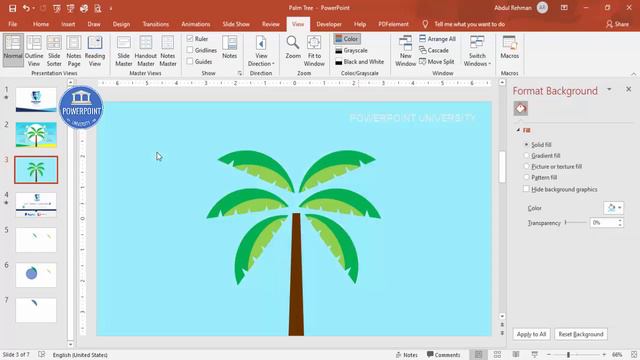Select the Color view mode
The image size is (640, 360).
pyautogui.click(x=347, y=39)
